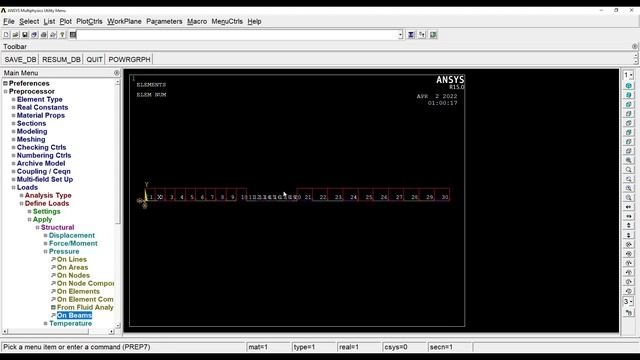Click the zoom out minus magnifier icon
This screenshot has width=640, height=360.
point(629,198)
